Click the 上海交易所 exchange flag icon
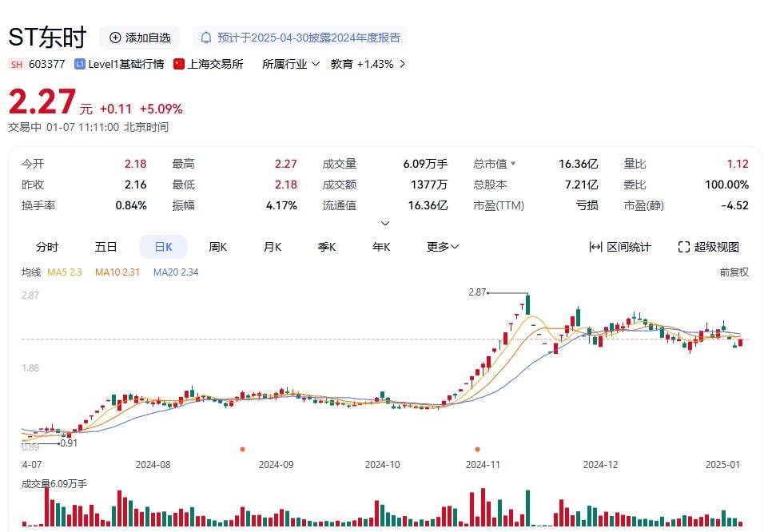764x532 pixels. (178, 63)
